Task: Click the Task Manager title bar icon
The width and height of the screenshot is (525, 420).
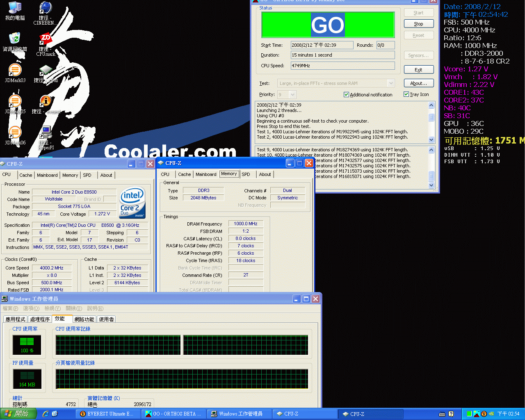Action: [5, 299]
